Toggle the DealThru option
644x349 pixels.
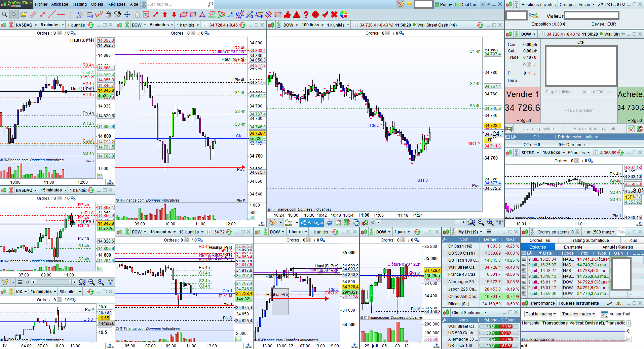(x=466, y=4)
